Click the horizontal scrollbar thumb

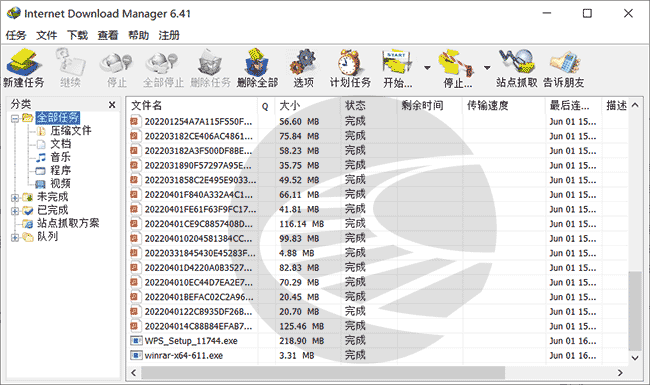(323, 373)
